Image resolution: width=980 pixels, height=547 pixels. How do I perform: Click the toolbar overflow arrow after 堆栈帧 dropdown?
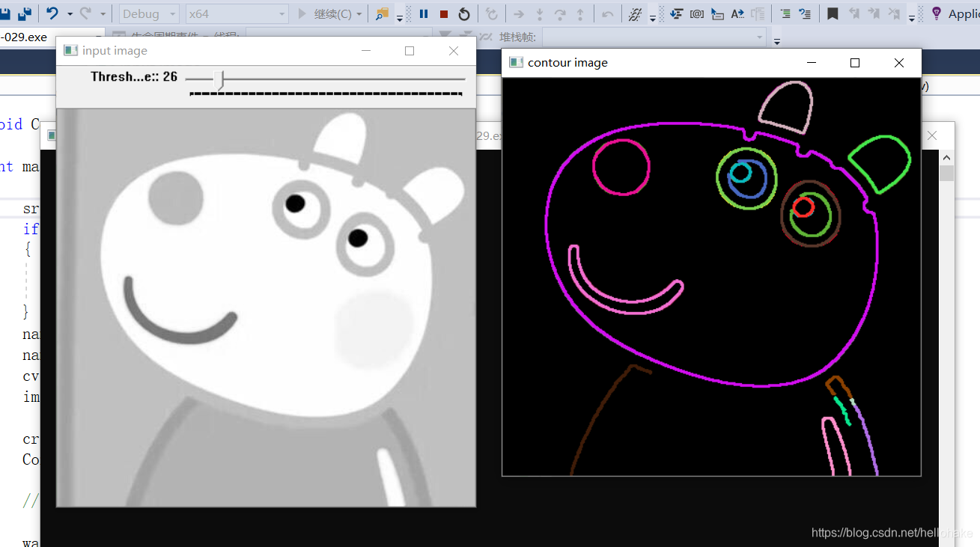coord(777,40)
